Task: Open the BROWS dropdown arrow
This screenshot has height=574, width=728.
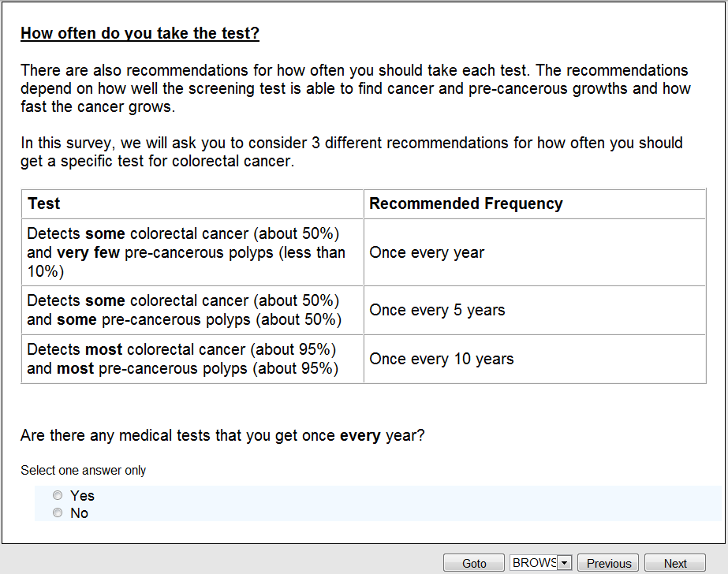Action: 564,563
